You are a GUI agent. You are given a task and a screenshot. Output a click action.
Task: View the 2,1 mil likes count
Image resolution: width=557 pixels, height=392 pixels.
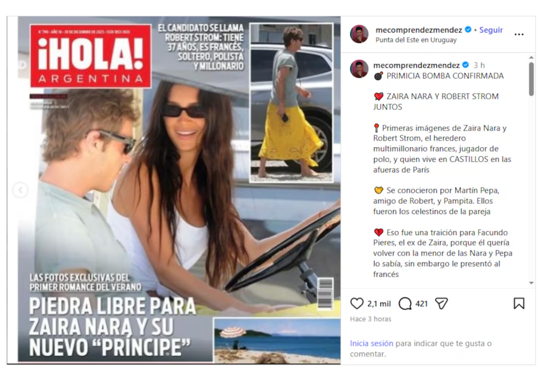(x=379, y=304)
